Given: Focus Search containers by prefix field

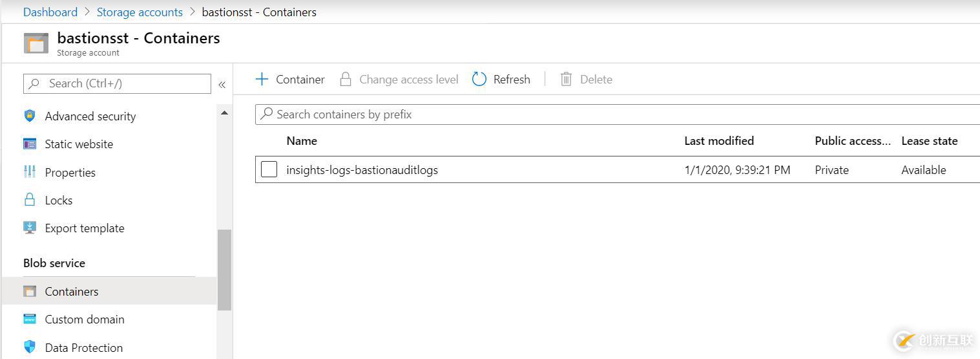Looking at the screenshot, I should pos(618,114).
